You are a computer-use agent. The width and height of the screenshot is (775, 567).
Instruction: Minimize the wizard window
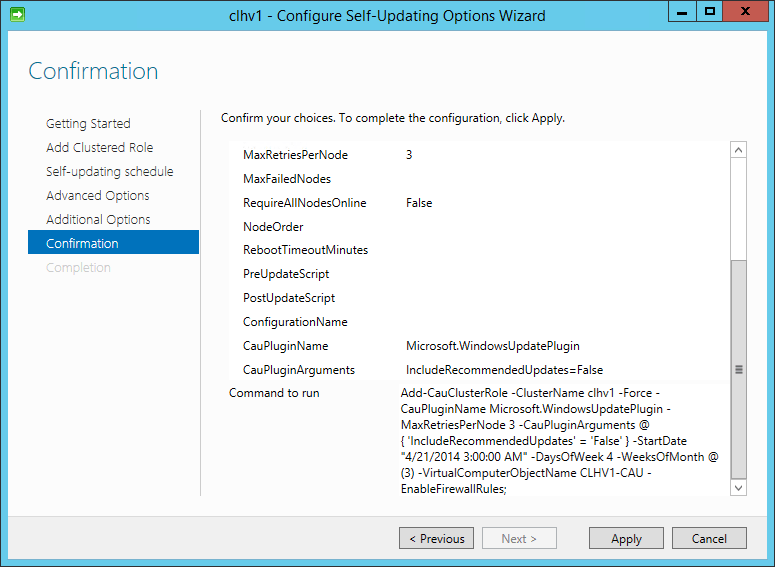pos(682,11)
